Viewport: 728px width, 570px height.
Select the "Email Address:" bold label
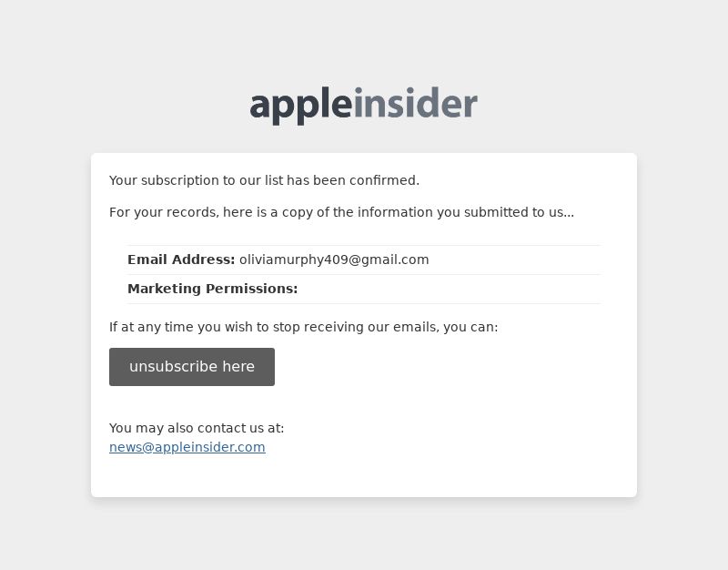(181, 260)
